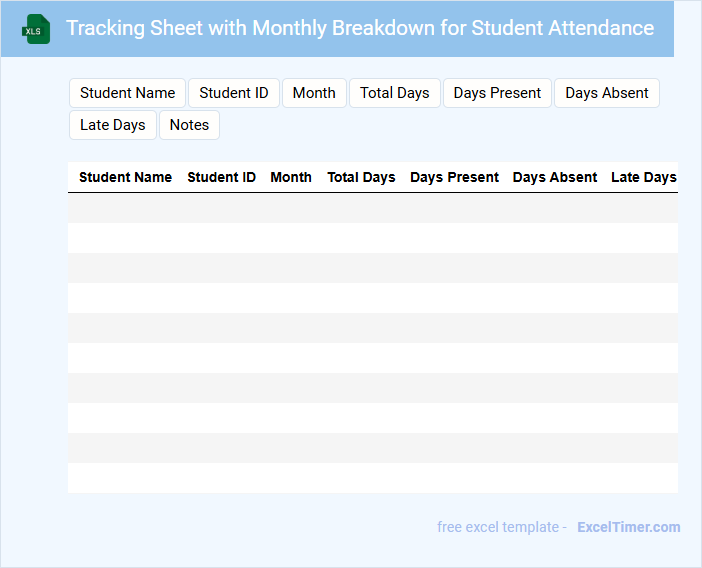Select the Student ID tag button
Image resolution: width=702 pixels, height=568 pixels.
pyautogui.click(x=234, y=93)
